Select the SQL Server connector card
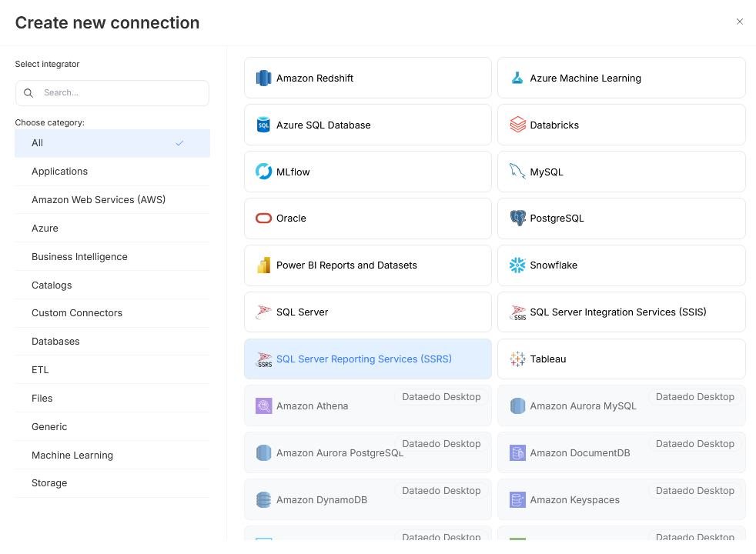756x554 pixels. point(367,312)
